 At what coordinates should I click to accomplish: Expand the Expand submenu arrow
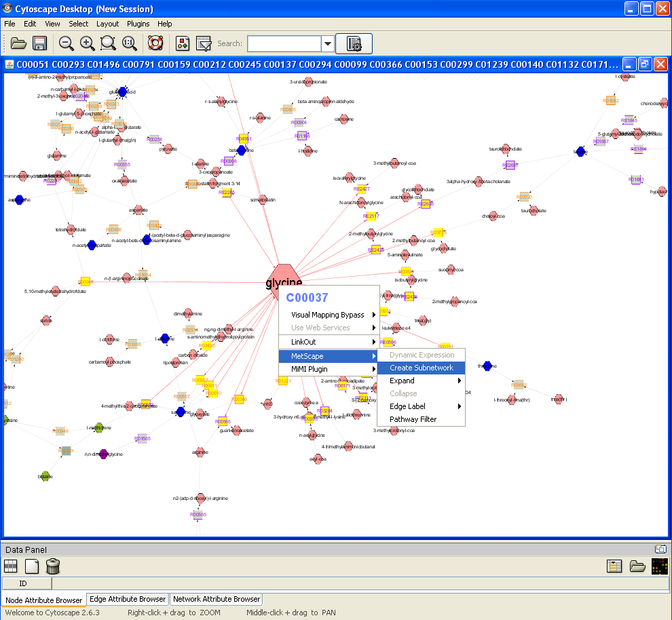(460, 381)
